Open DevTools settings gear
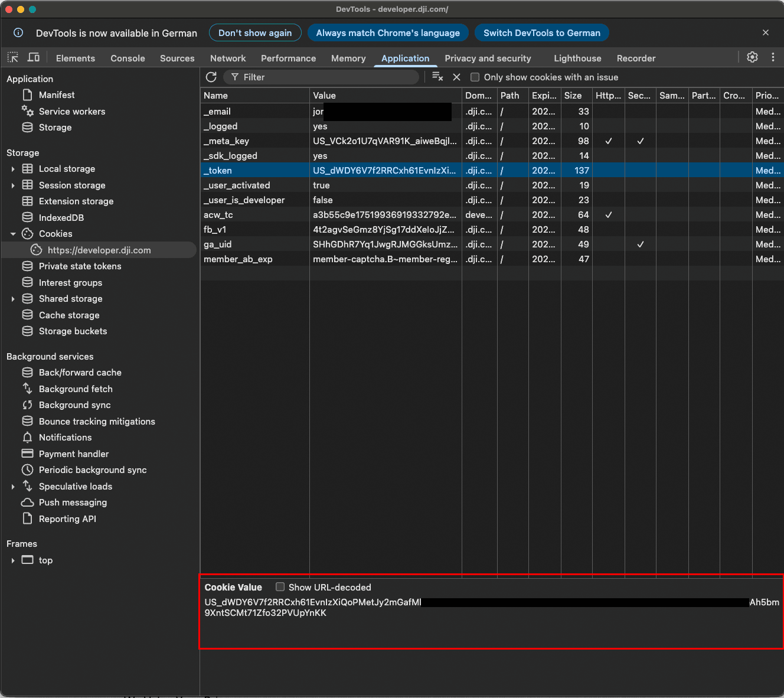 pos(752,57)
